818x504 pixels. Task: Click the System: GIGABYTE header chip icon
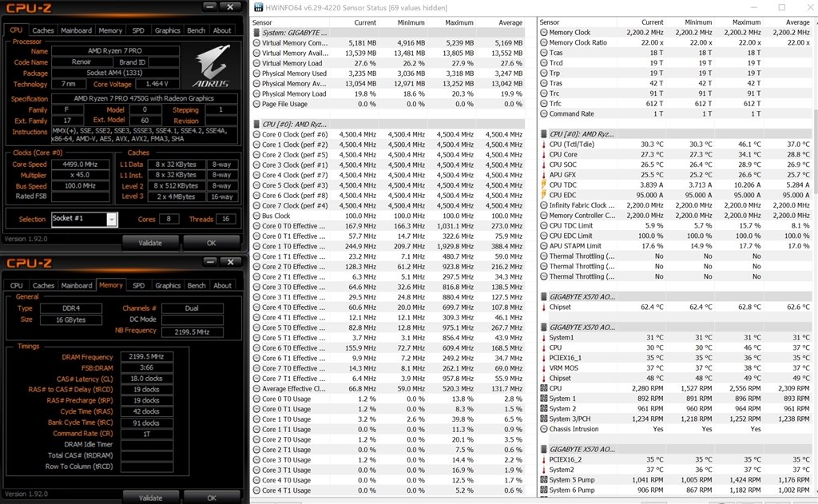256,33
